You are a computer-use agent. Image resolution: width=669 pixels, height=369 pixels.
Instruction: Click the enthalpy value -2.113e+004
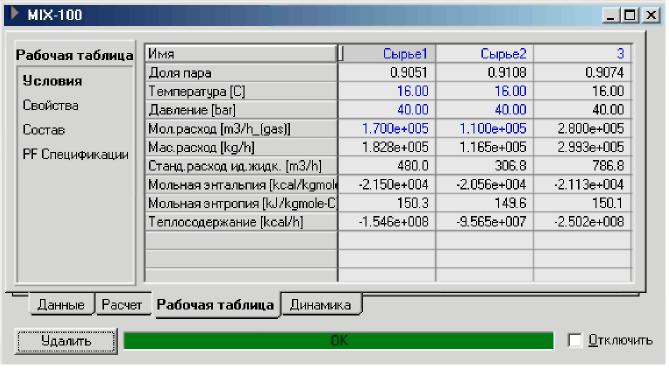point(582,185)
